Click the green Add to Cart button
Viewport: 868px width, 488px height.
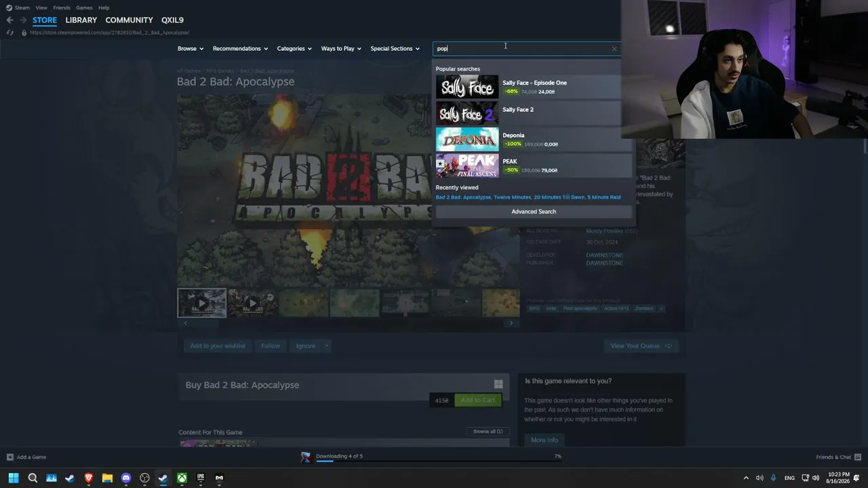(x=478, y=400)
